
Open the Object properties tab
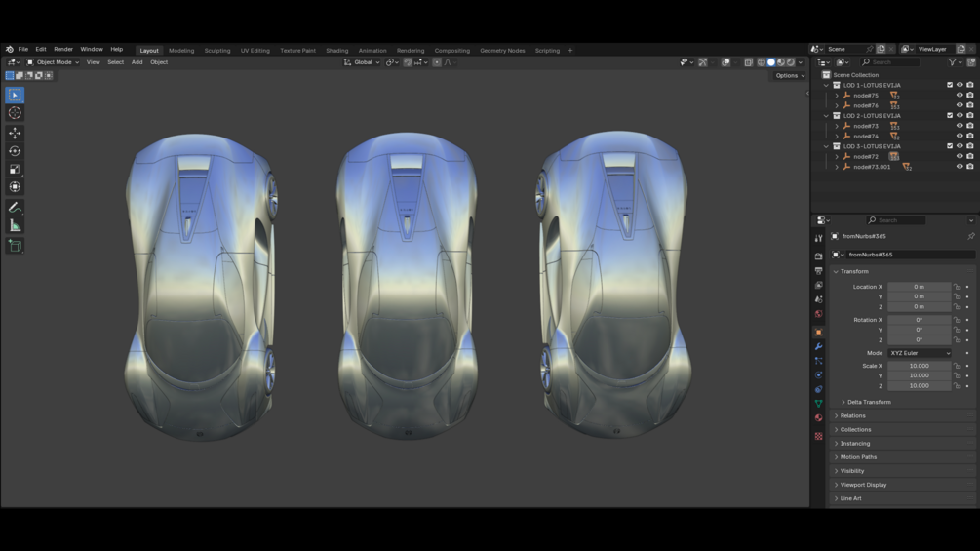pos(819,333)
